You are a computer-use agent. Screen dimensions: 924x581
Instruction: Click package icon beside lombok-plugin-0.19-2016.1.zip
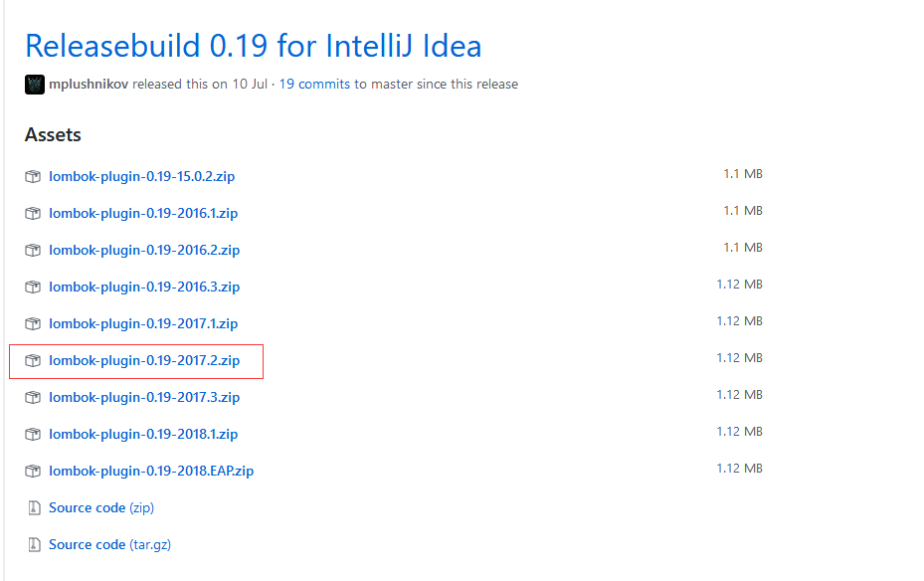pyautogui.click(x=33, y=214)
